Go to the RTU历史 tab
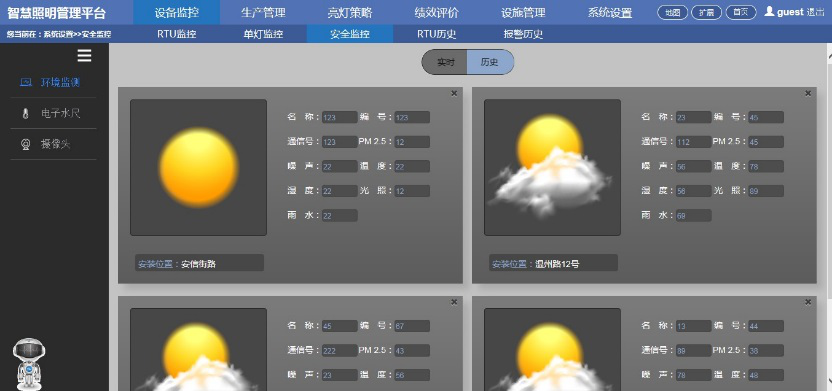Image resolution: width=832 pixels, height=391 pixels. pyautogui.click(x=437, y=34)
